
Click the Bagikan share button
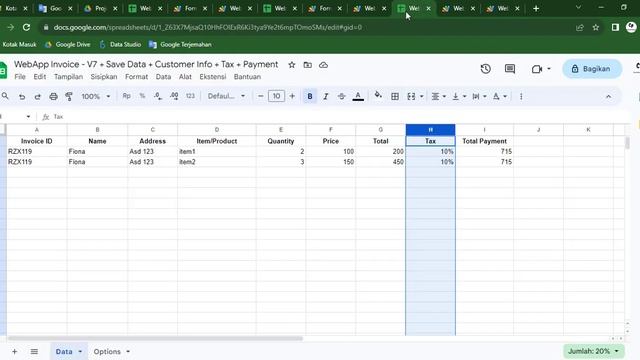click(592, 69)
